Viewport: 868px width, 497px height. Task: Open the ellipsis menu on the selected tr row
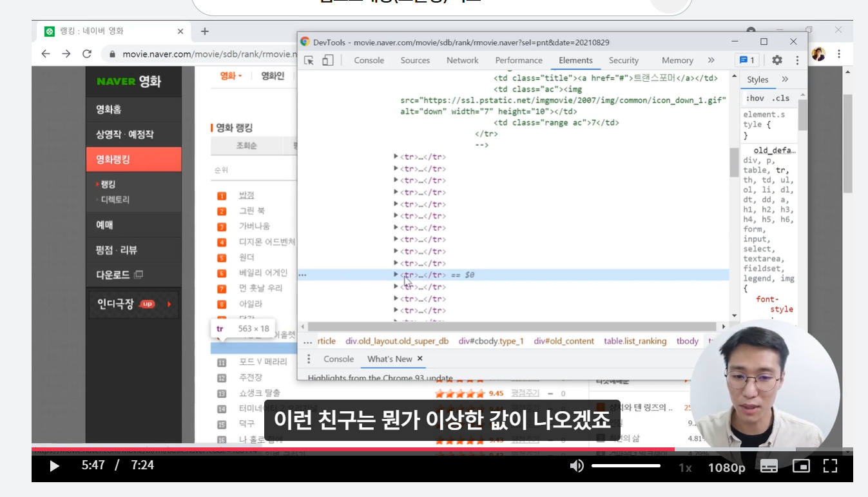point(302,275)
